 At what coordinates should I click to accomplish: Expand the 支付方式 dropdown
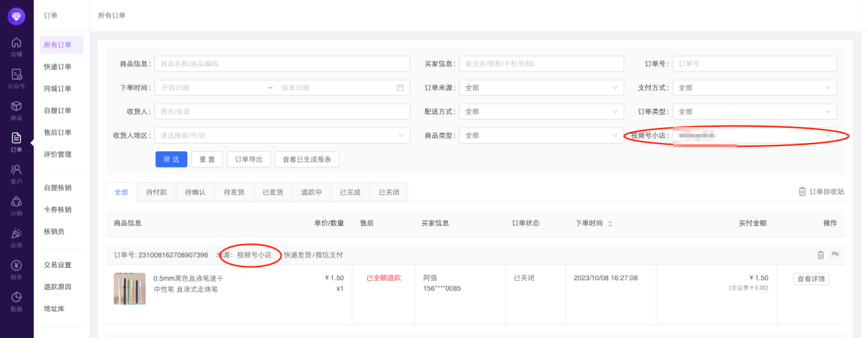coord(754,88)
